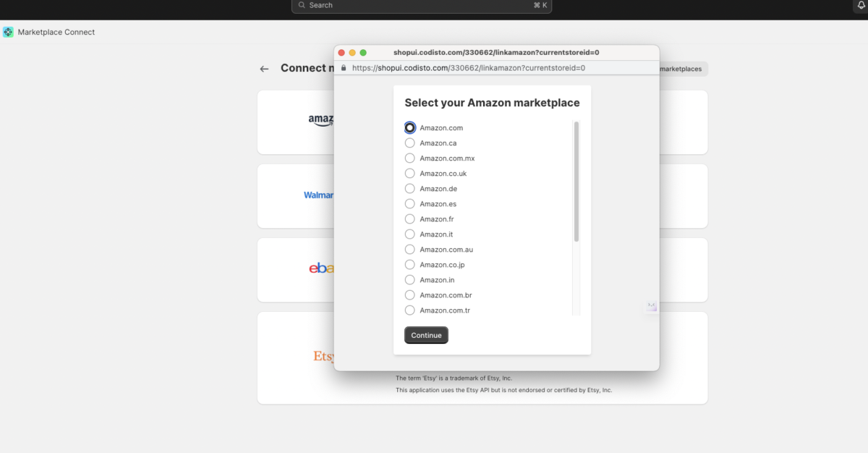Image resolution: width=868 pixels, height=453 pixels.
Task: Click the Etsy logo
Action: pos(323,356)
